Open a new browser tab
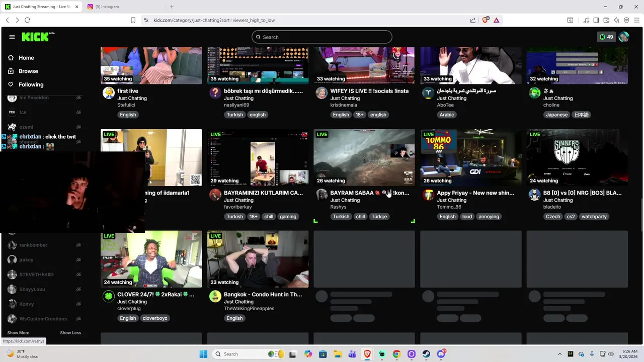 tap(172, 7)
